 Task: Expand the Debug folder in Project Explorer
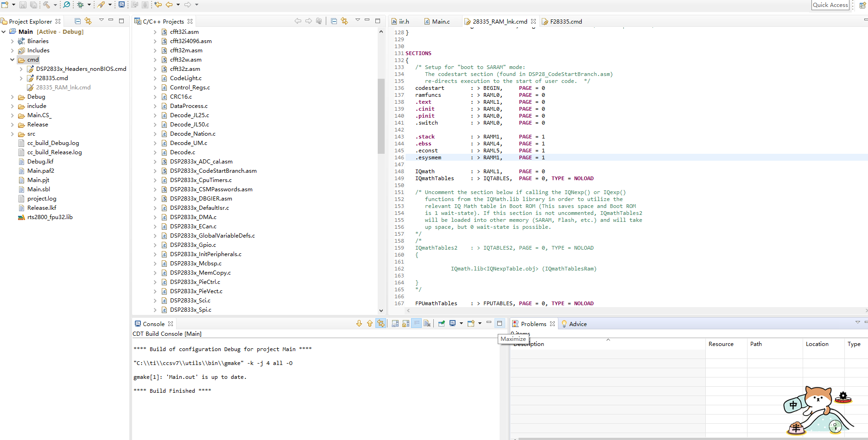click(13, 97)
